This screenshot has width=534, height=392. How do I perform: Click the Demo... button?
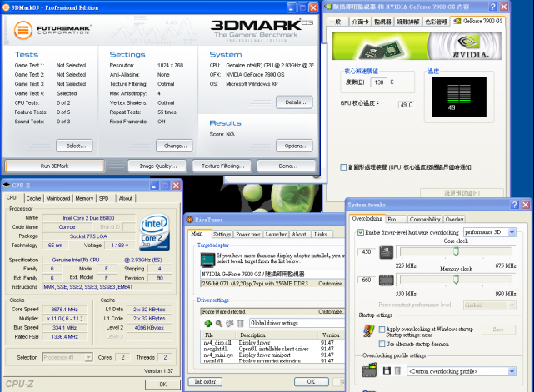coord(287,166)
